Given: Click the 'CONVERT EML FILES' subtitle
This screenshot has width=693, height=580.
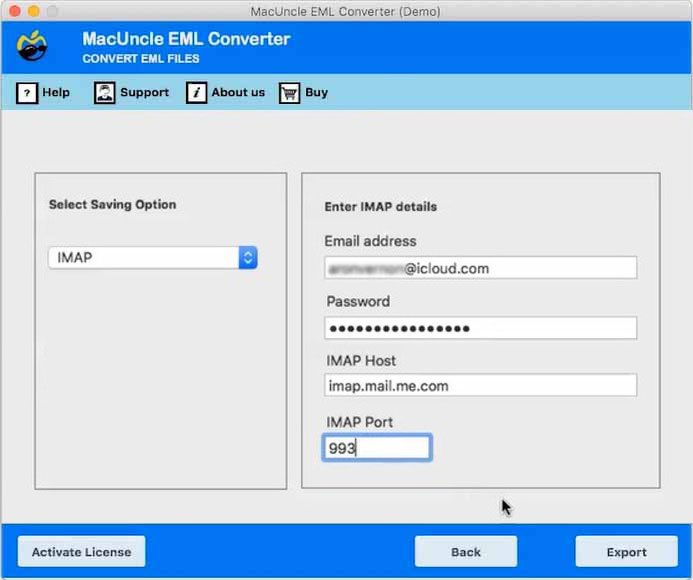Looking at the screenshot, I should click(x=141, y=58).
